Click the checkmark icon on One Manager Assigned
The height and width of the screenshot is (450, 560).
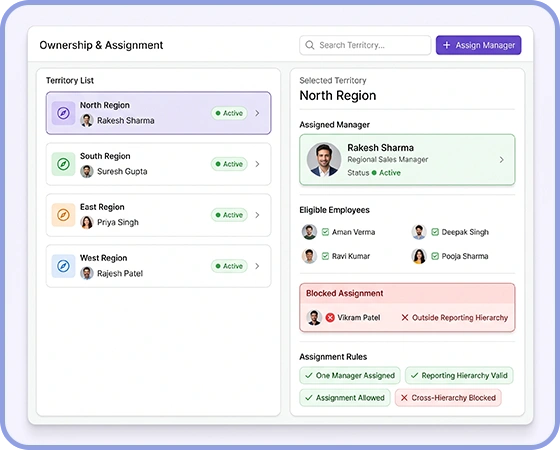(309, 375)
